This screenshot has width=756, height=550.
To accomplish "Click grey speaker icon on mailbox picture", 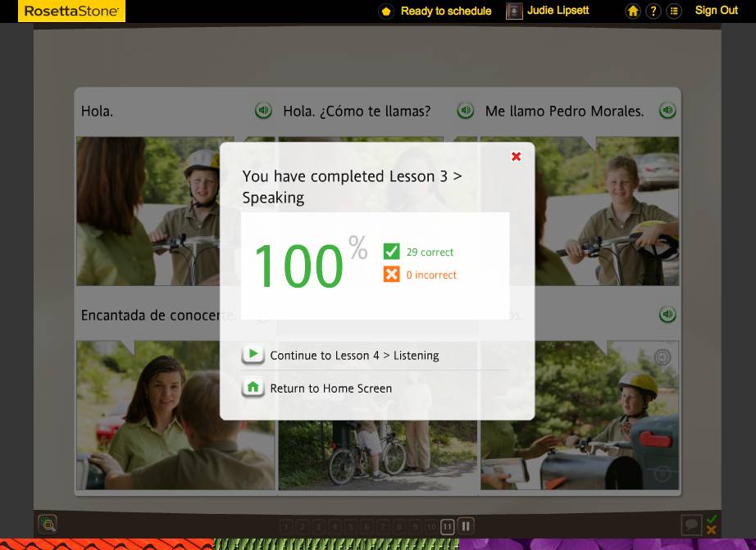I will [663, 357].
